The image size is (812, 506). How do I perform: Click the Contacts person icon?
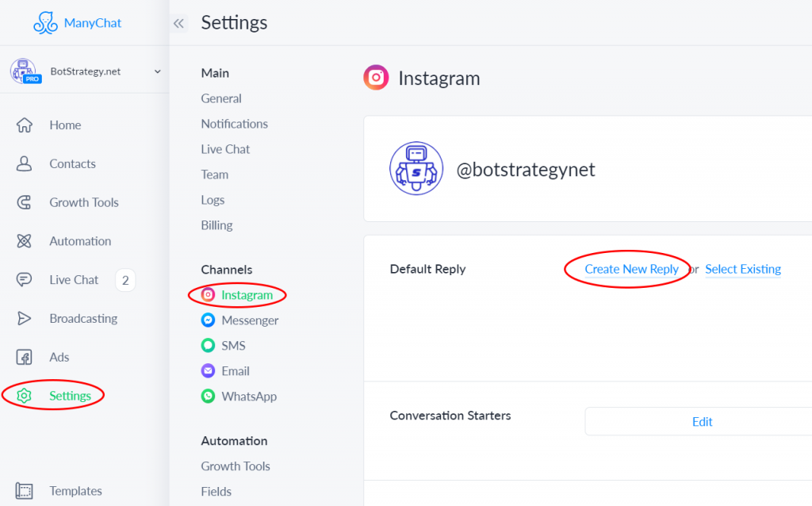pyautogui.click(x=25, y=164)
